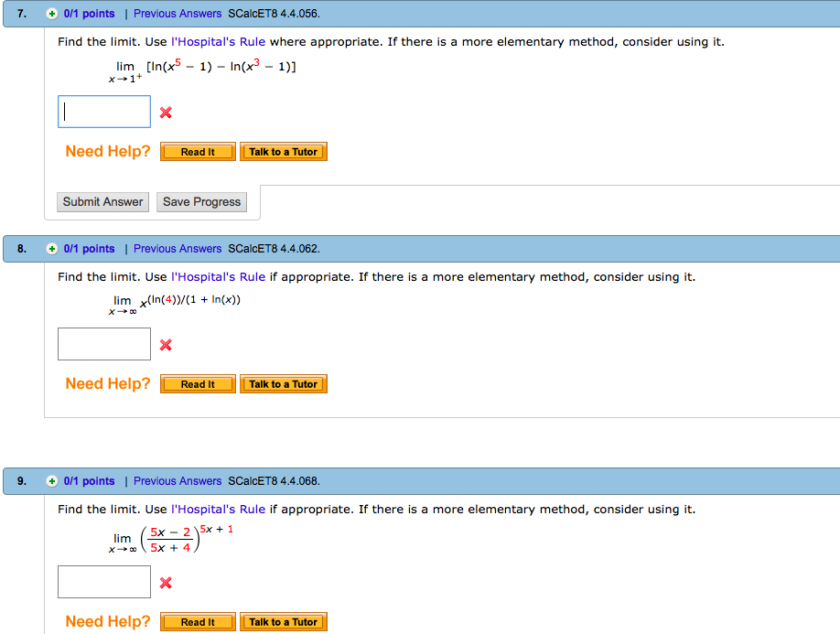Click inside question 9's answer input box

click(103, 581)
